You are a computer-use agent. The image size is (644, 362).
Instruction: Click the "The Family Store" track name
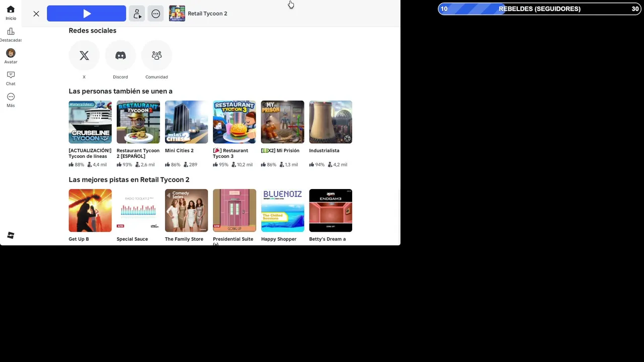184,239
